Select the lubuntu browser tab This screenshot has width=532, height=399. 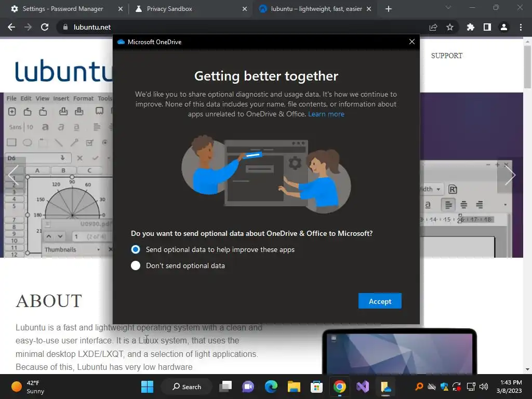pyautogui.click(x=316, y=9)
